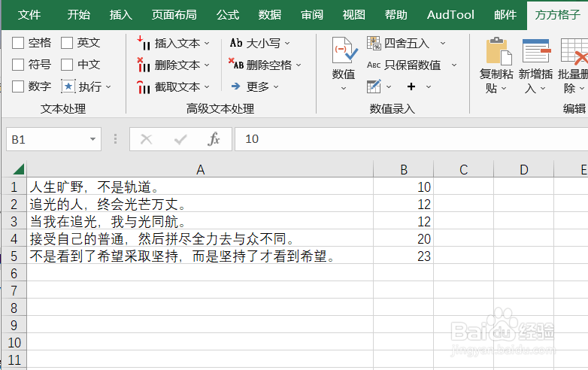Tick the 符号 checkbox
588x370 pixels.
coord(18,65)
